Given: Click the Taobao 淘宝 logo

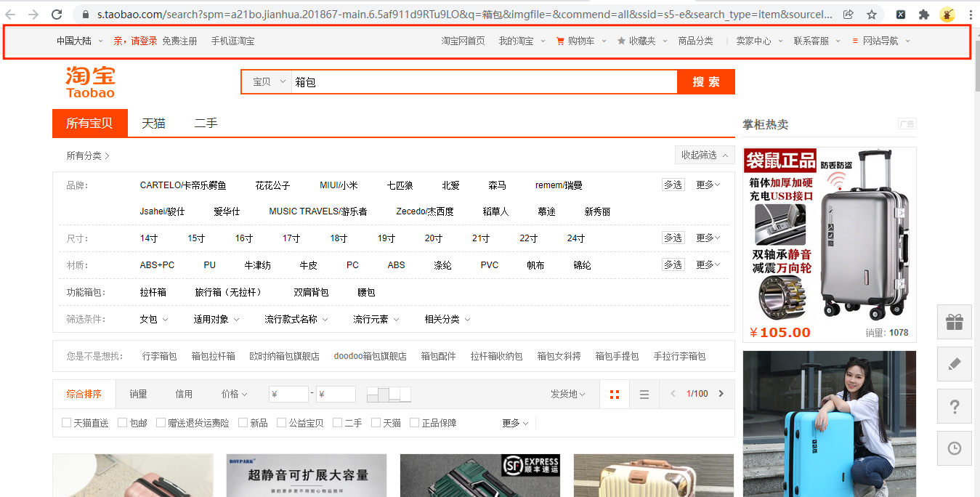Looking at the screenshot, I should click(x=89, y=80).
